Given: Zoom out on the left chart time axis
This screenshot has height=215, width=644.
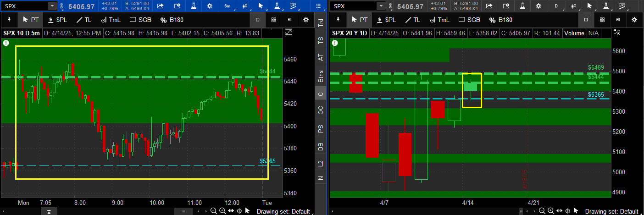Looking at the screenshot, I should click(x=214, y=211).
